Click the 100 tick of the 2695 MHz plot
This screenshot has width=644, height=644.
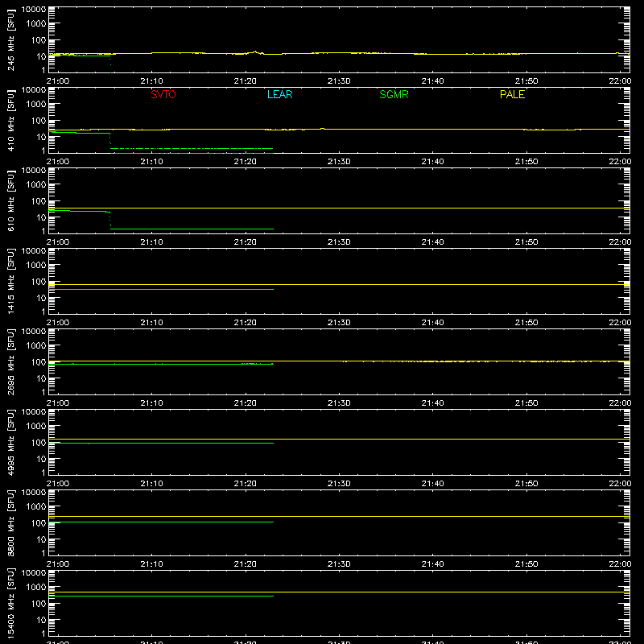pyautogui.click(x=39, y=361)
